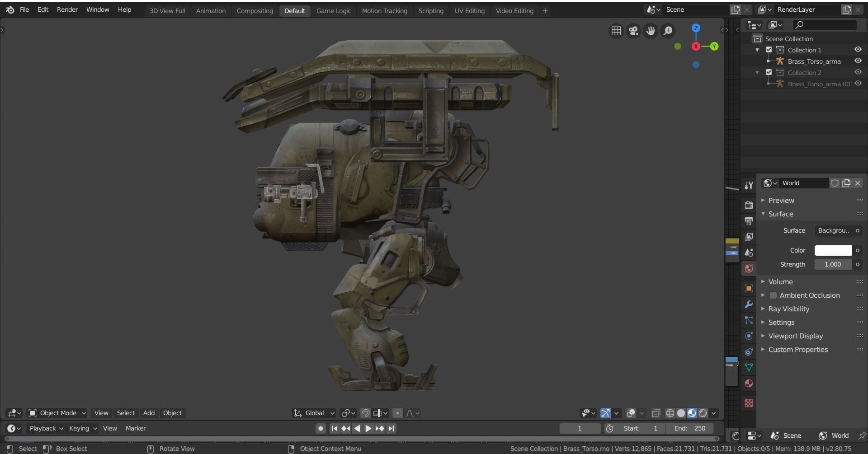The image size is (868, 454).
Task: Open the World properties tab
Action: [x=749, y=269]
